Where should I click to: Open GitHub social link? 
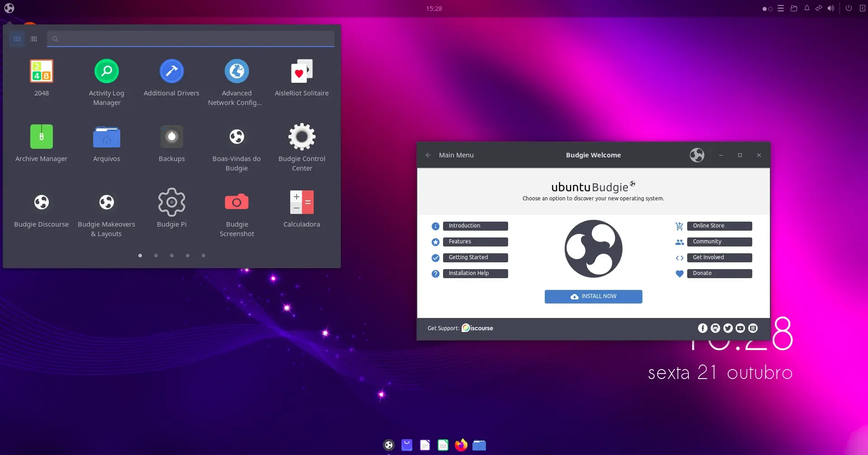point(715,328)
